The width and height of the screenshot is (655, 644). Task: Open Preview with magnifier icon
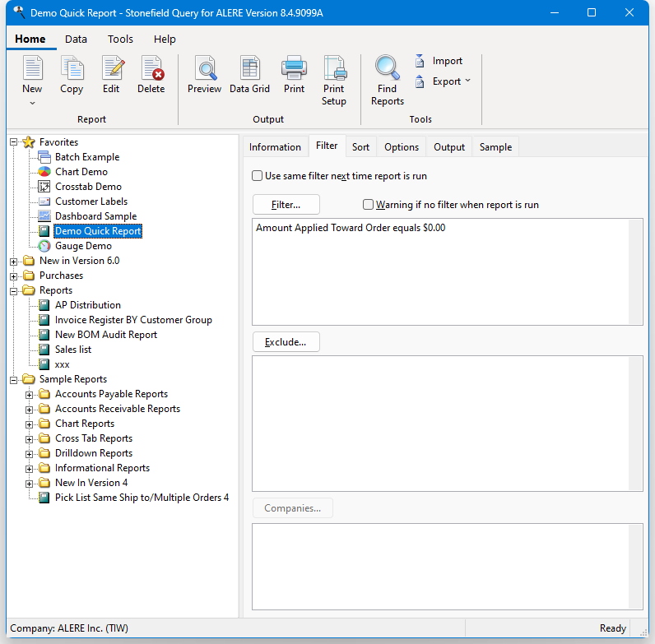click(x=206, y=67)
